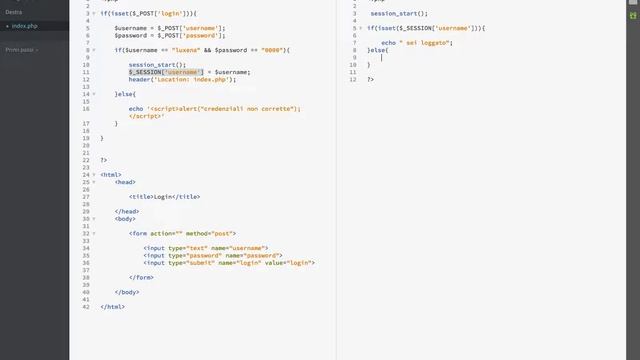Click the highlighted $_SESSION['username'] text
This screenshot has width=640, height=360.
pos(166,72)
